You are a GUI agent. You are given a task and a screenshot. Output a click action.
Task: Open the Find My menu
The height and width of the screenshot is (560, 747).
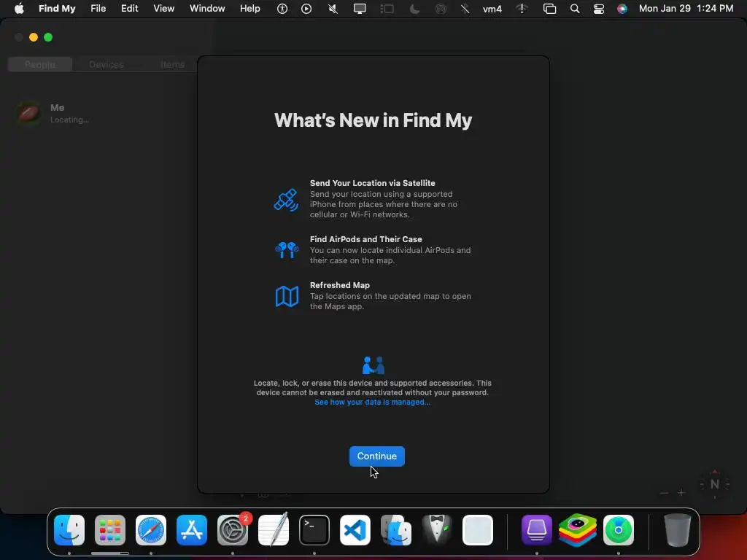(x=57, y=9)
